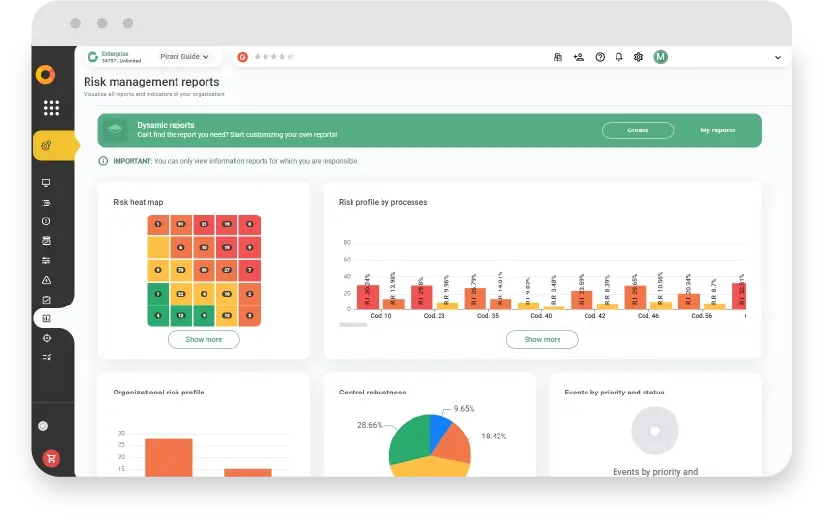Click Show more under Risk heat map
The width and height of the screenshot is (830, 524).
pyautogui.click(x=204, y=339)
